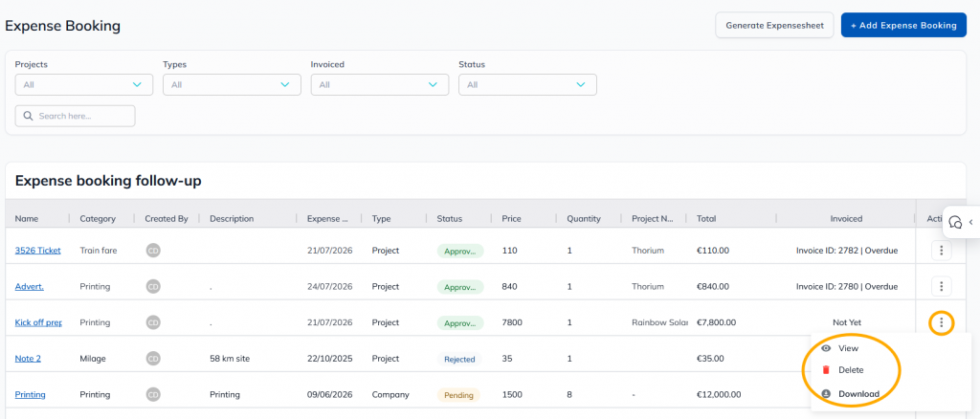Collapse the side chat panel arrow
This screenshot has width=980, height=419.
970,222
